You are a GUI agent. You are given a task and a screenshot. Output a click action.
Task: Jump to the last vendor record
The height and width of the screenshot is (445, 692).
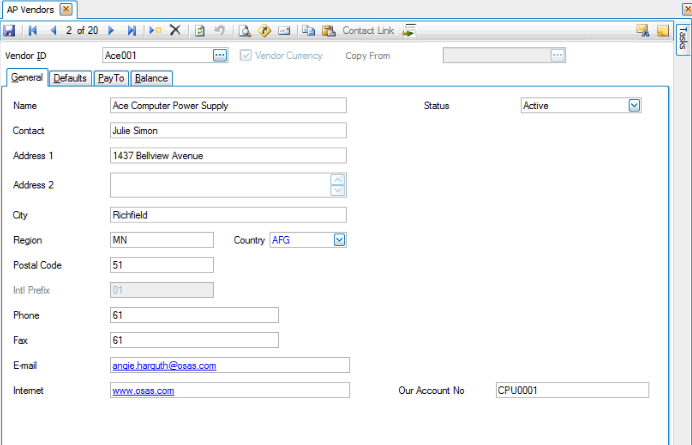[x=131, y=31]
